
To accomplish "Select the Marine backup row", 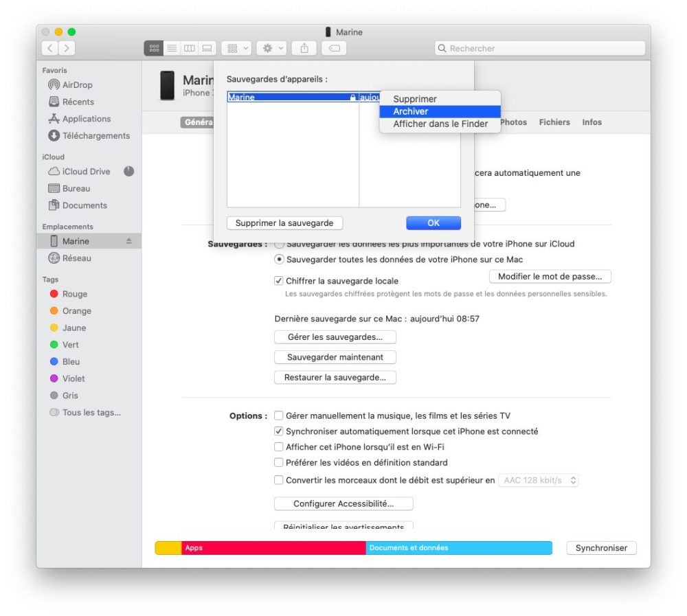I will coord(303,98).
